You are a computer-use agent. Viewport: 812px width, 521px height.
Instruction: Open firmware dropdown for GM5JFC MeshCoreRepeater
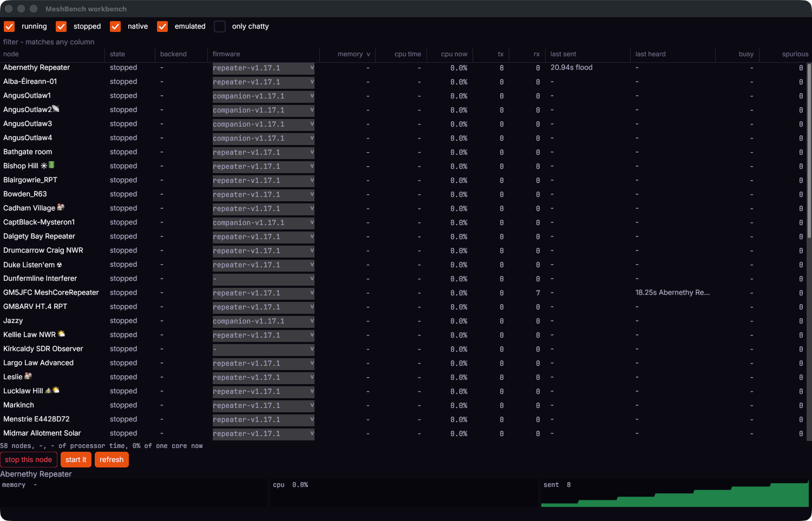point(263,293)
